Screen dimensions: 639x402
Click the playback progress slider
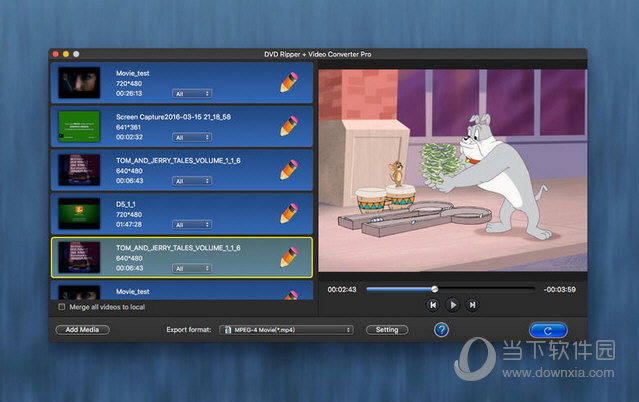coord(450,289)
